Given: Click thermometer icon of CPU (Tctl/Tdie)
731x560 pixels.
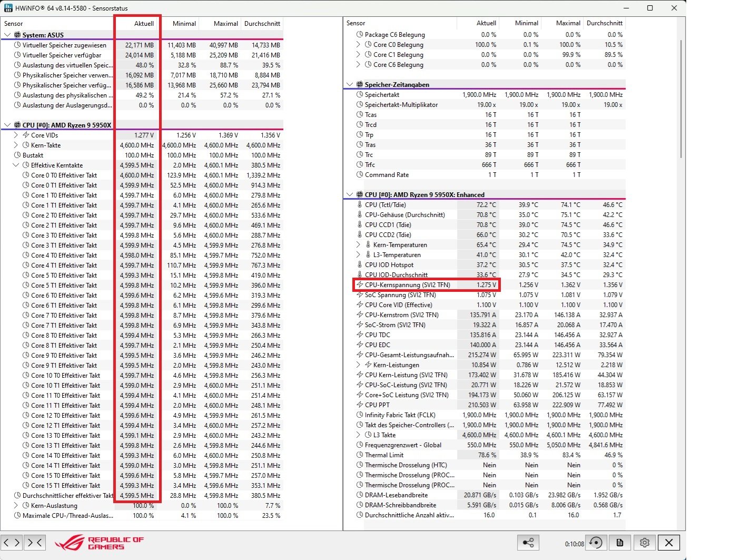Looking at the screenshot, I should click(360, 204).
